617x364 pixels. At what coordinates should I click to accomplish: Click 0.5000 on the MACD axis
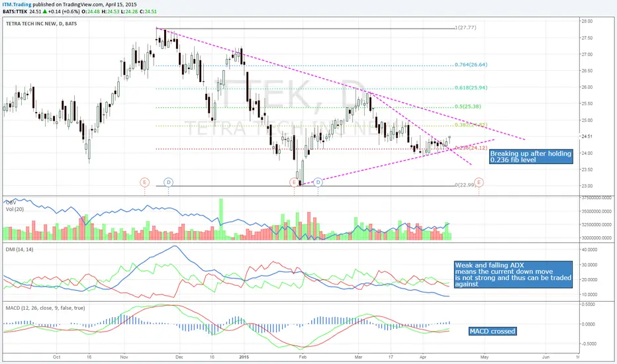click(589, 304)
